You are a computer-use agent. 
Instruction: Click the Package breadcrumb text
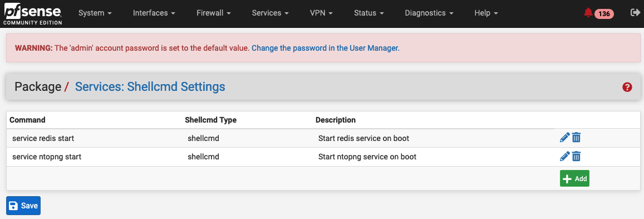(38, 87)
